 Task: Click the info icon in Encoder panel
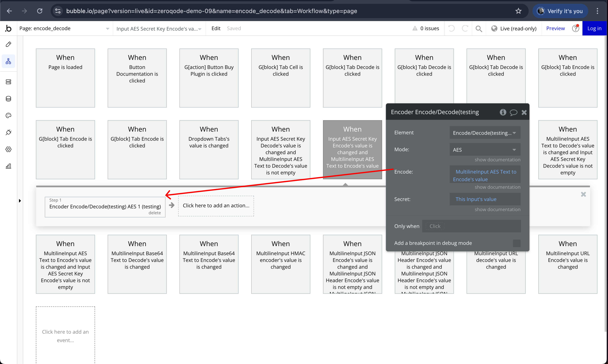coord(503,112)
